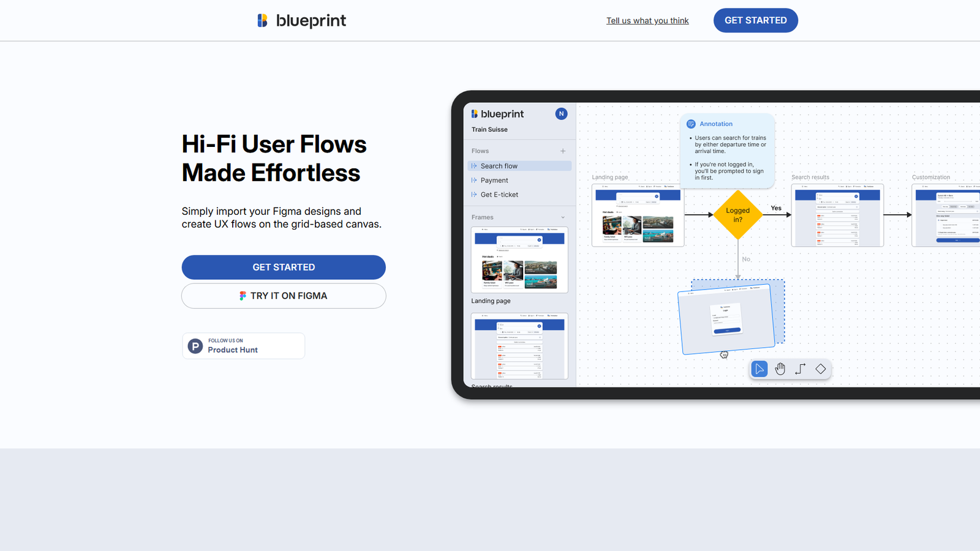Click the plus icon to add flow

pos(563,151)
